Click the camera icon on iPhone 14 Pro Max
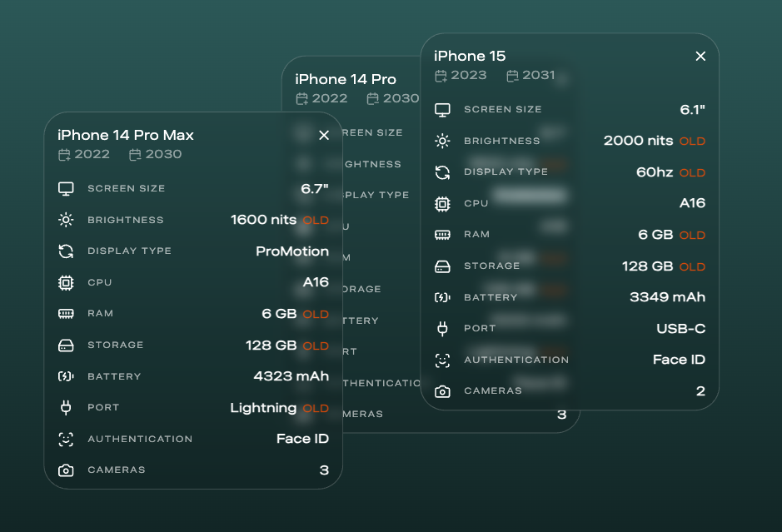Image resolution: width=782 pixels, height=532 pixels. (66, 470)
